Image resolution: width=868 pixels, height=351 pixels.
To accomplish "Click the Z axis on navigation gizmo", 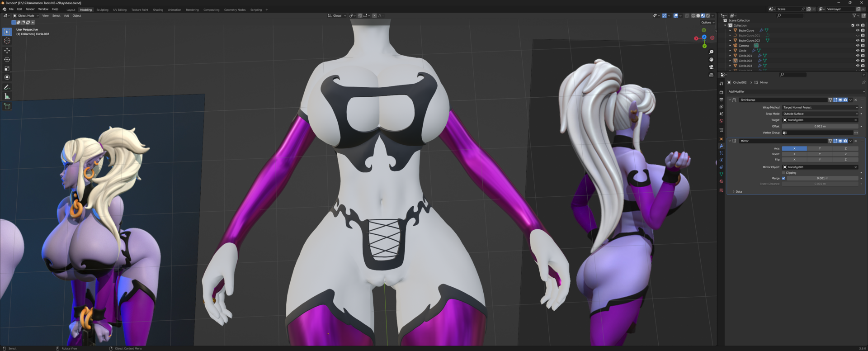I will (x=704, y=37).
